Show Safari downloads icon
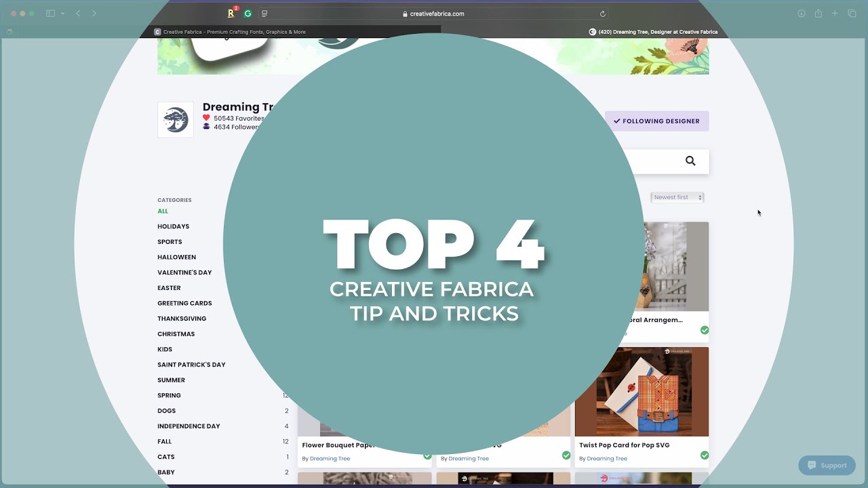This screenshot has width=868, height=488. tap(801, 14)
